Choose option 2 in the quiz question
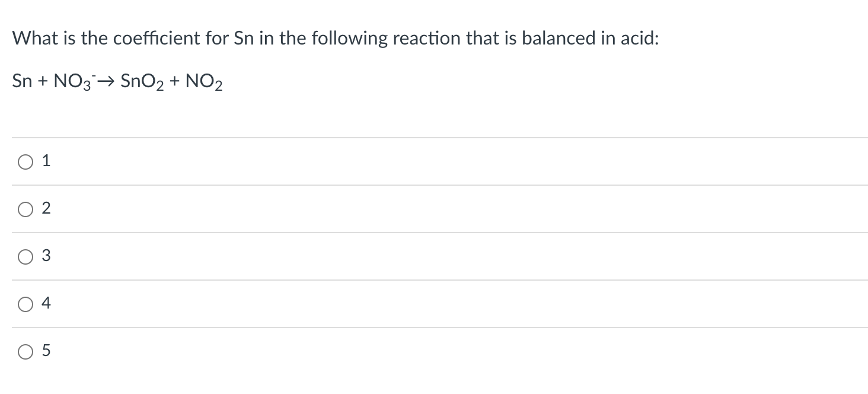Image resolution: width=868 pixels, height=394 pixels. (24, 208)
